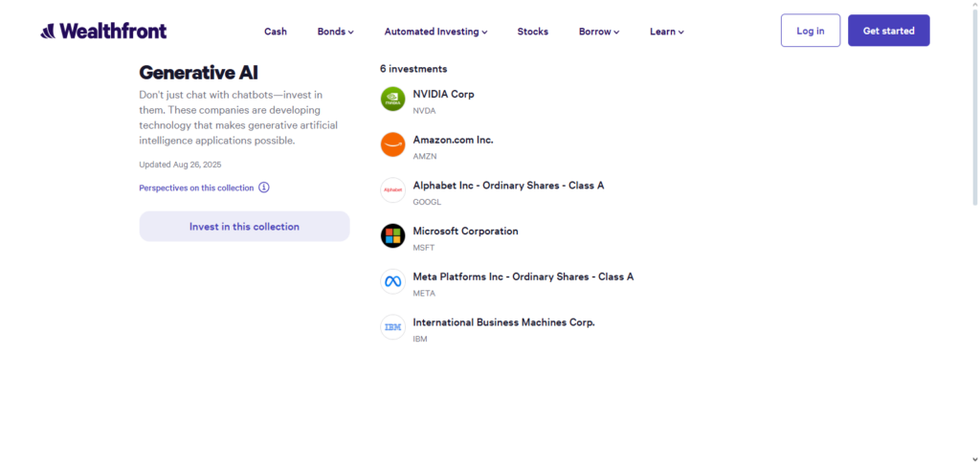Click the IBM ticker text below the name
This screenshot has height=464, width=980.
(x=420, y=339)
